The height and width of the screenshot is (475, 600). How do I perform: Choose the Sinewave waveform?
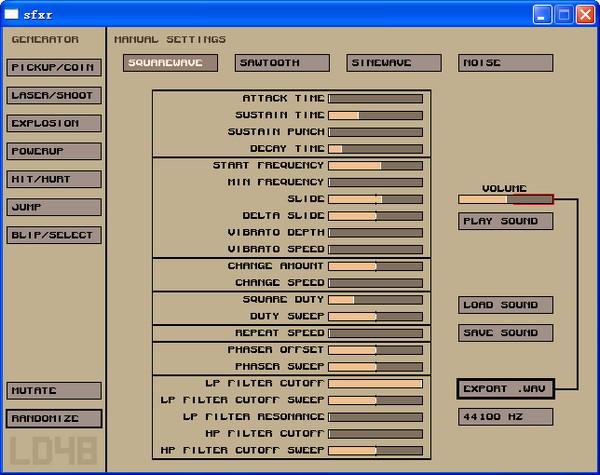click(x=394, y=63)
